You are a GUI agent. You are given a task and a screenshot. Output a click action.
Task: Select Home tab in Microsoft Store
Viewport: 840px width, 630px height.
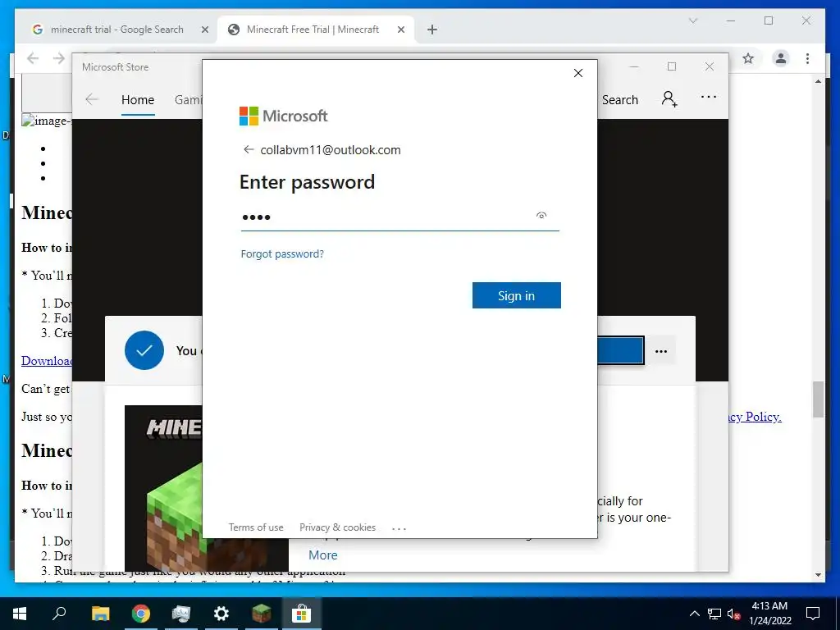tap(138, 99)
